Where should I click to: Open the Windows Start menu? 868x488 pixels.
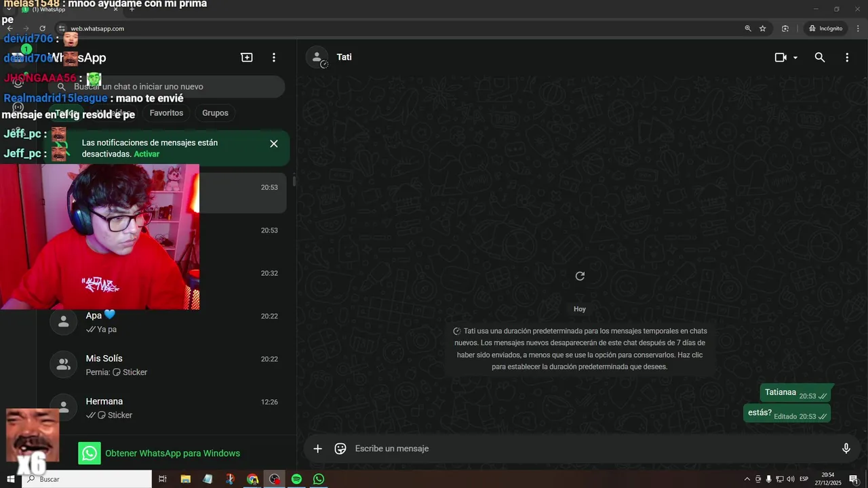(11, 479)
